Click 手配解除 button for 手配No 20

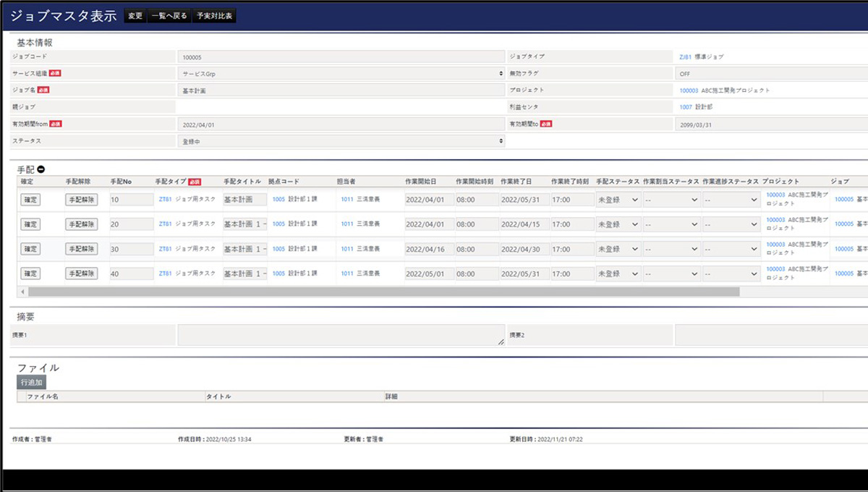pyautogui.click(x=81, y=224)
